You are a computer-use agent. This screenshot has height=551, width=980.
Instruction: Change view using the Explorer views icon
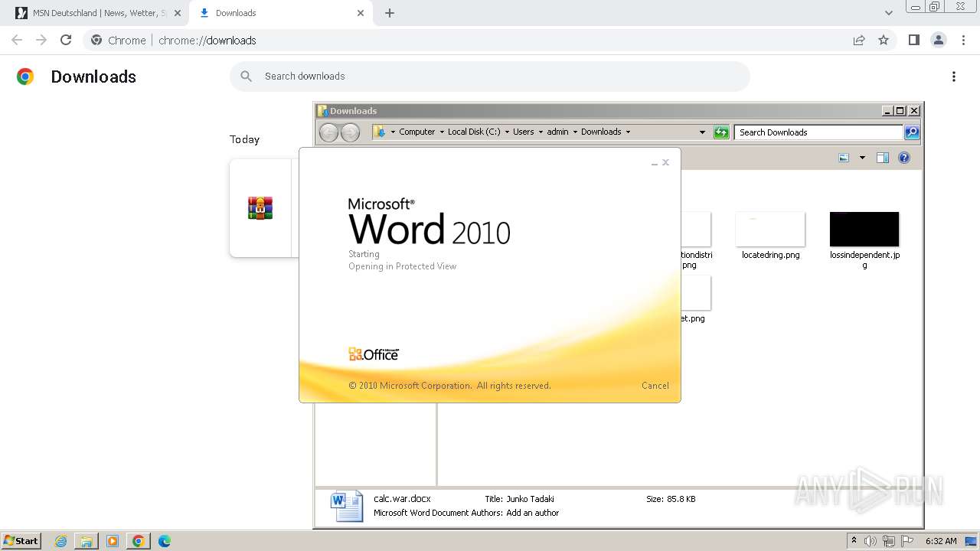click(844, 158)
